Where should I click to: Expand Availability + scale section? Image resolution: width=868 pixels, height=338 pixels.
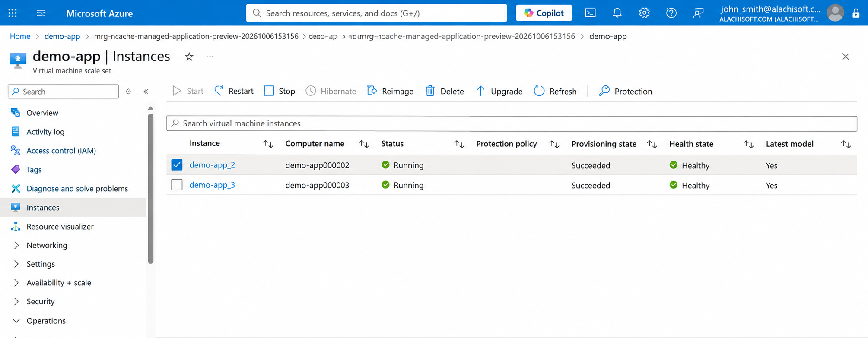pyautogui.click(x=16, y=283)
